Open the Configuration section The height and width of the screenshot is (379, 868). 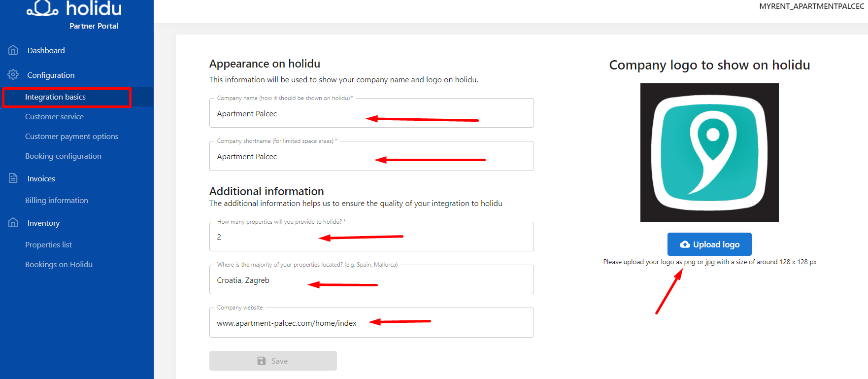point(51,75)
